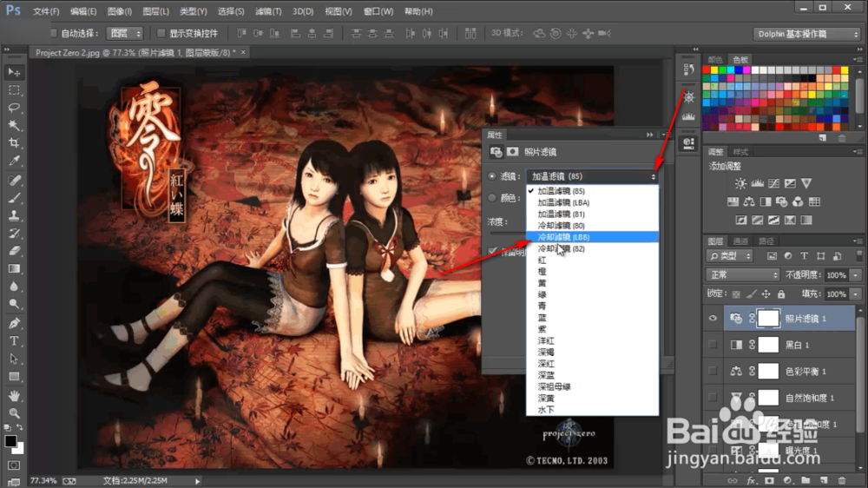
Task: Click the Layers panel vertical scrollbar
Action: click(x=859, y=377)
